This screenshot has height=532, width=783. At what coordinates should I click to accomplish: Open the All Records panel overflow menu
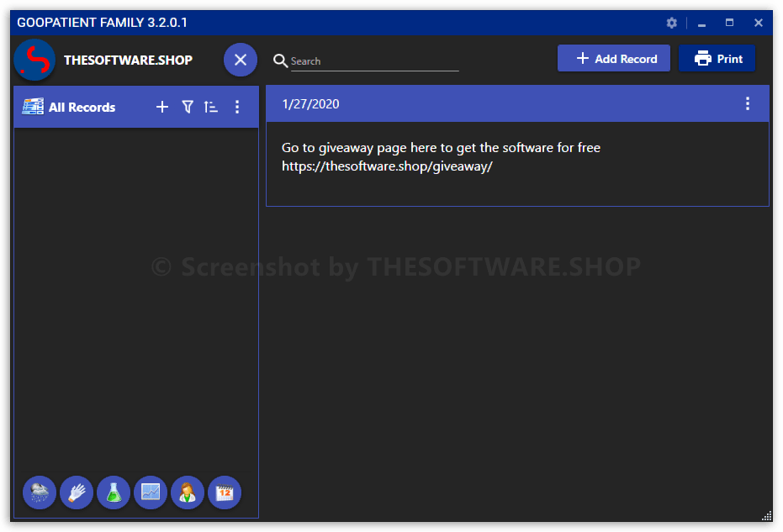[237, 107]
